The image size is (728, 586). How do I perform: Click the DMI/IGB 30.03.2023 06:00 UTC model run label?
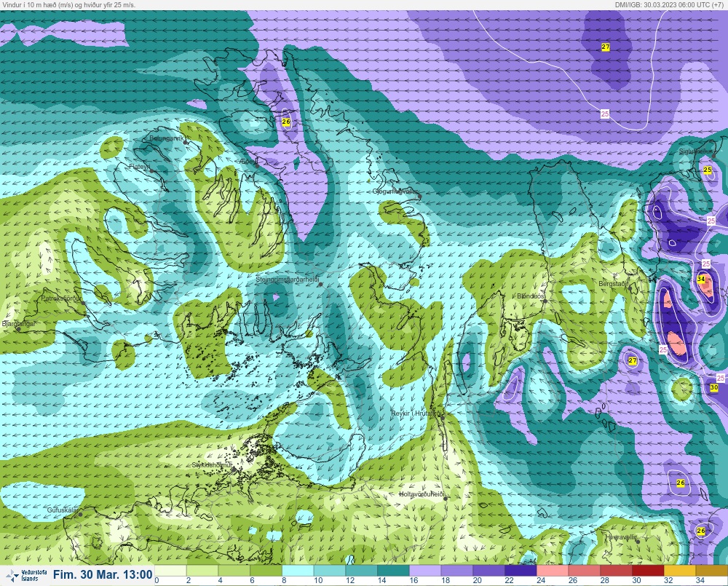(x=670, y=4)
